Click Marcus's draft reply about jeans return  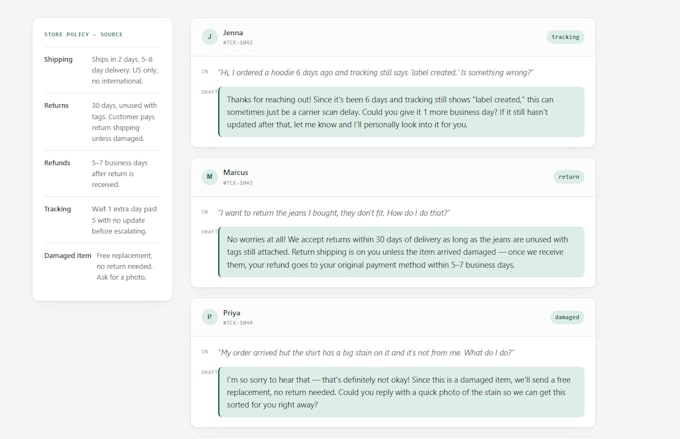pyautogui.click(x=401, y=252)
